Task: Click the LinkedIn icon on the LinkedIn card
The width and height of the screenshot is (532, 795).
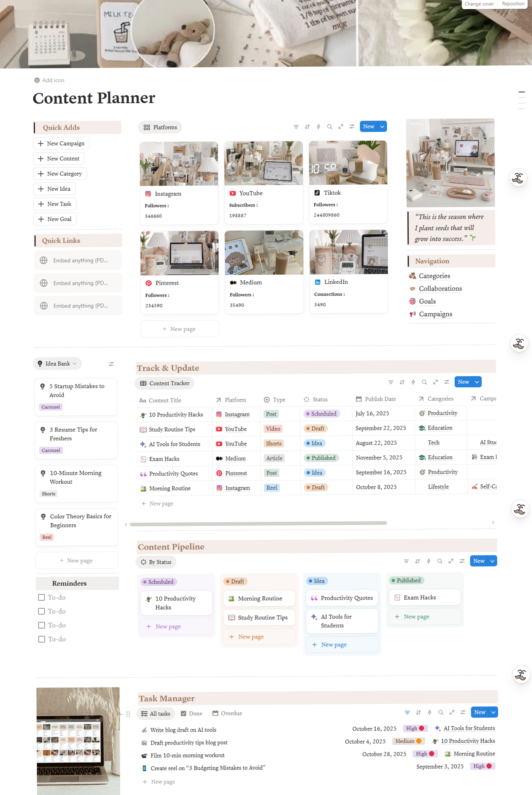Action: (x=317, y=282)
